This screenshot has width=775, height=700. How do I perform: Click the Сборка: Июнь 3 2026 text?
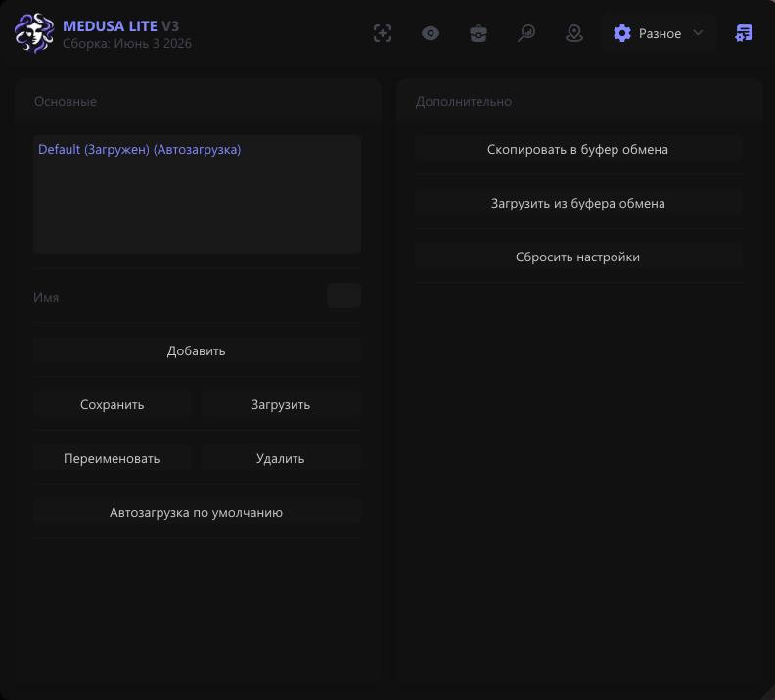coord(127,43)
